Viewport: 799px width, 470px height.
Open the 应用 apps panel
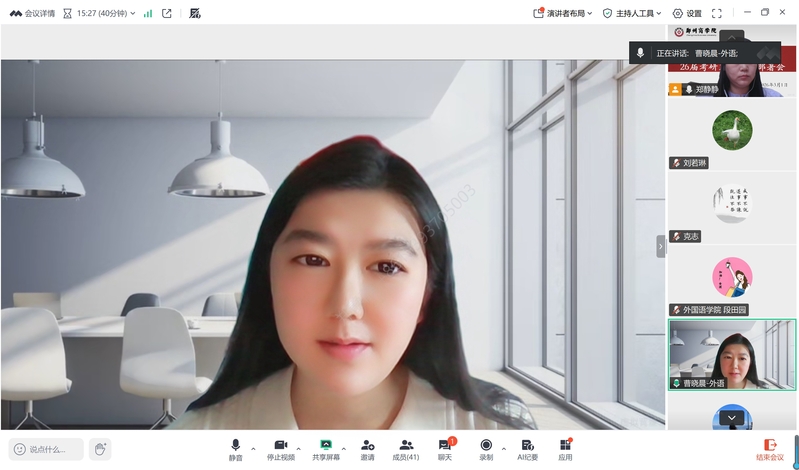pyautogui.click(x=565, y=449)
